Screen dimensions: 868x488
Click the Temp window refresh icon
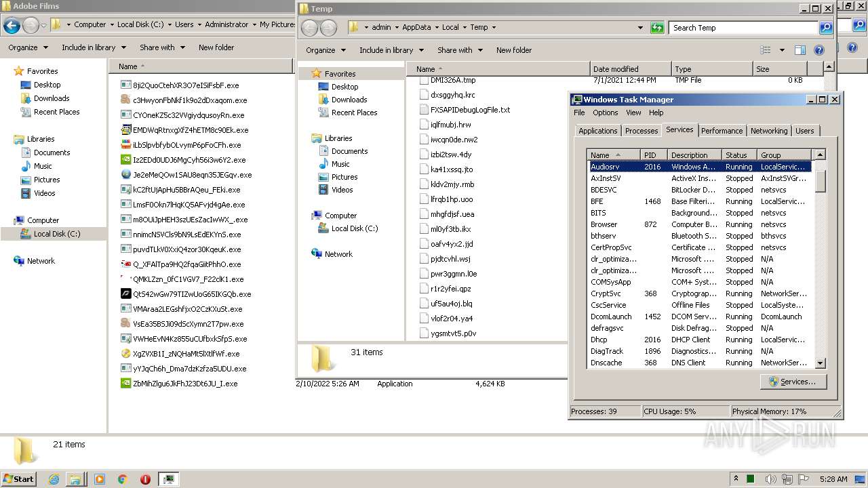(x=656, y=28)
